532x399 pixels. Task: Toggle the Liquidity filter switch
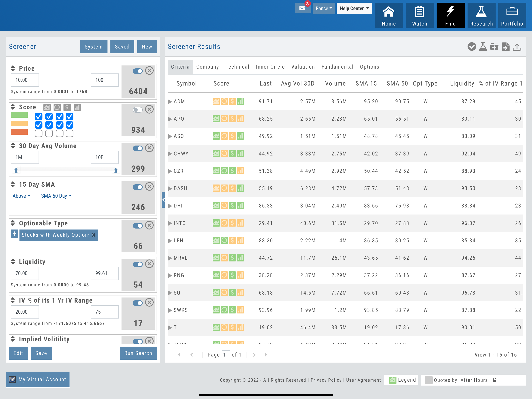click(x=137, y=265)
